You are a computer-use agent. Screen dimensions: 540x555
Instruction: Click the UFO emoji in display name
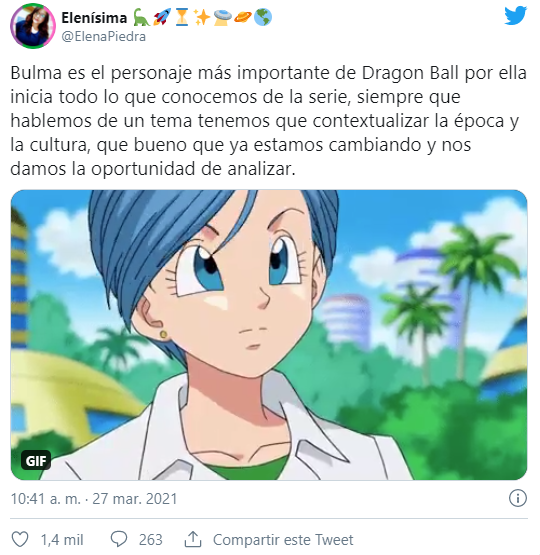pyautogui.click(x=223, y=17)
